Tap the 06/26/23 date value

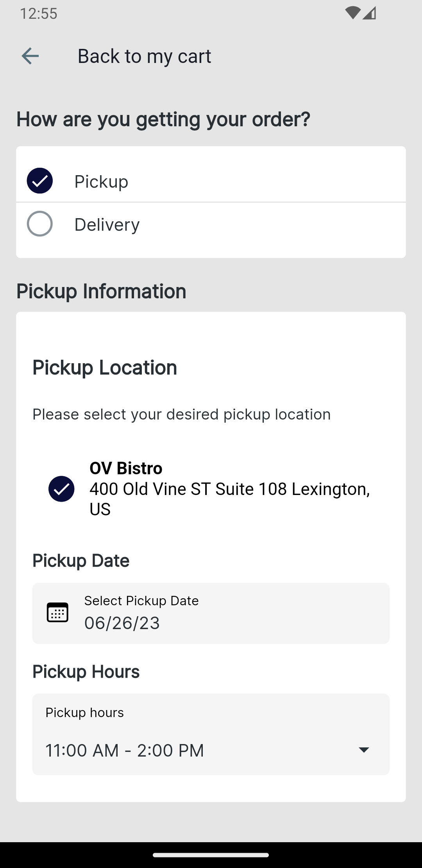pyautogui.click(x=122, y=623)
